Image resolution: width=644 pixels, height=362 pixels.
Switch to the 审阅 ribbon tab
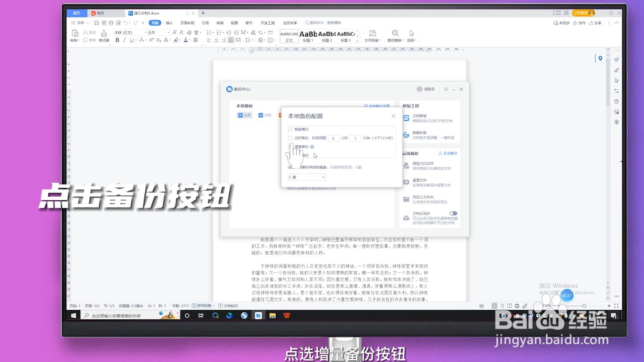tap(220, 23)
